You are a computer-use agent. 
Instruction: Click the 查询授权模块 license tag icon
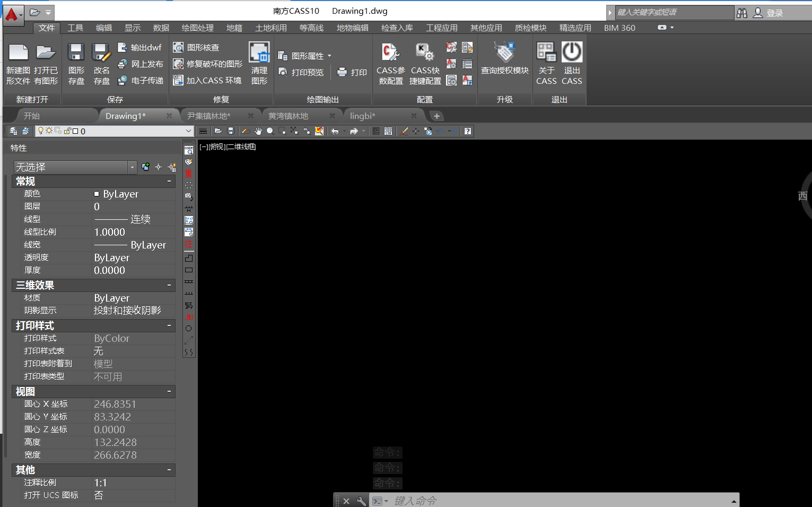(504, 53)
